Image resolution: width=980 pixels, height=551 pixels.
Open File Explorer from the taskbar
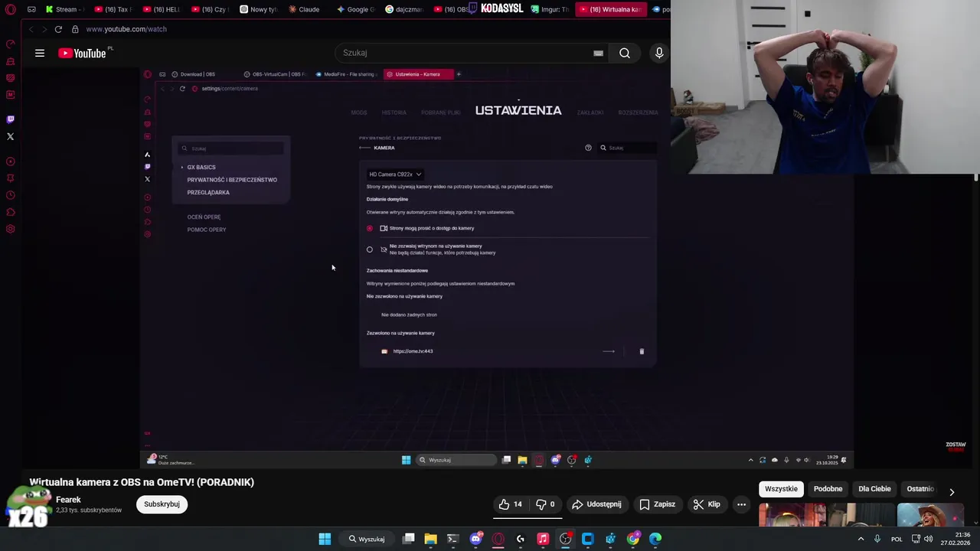click(x=430, y=539)
